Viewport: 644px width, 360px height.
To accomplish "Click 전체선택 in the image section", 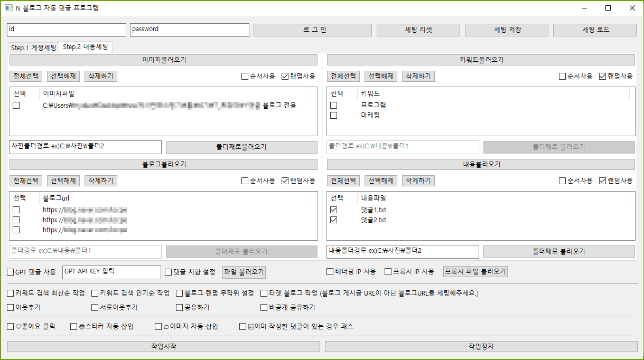I will (x=26, y=76).
